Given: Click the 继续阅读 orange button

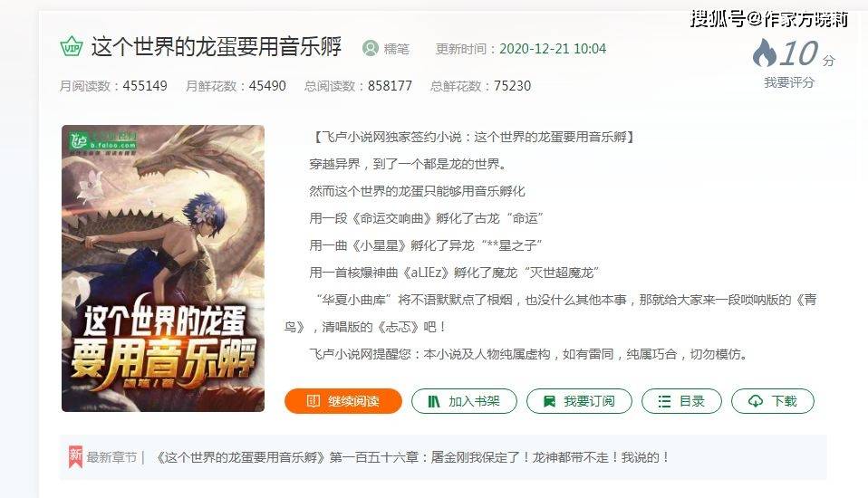Looking at the screenshot, I should pyautogui.click(x=343, y=401).
